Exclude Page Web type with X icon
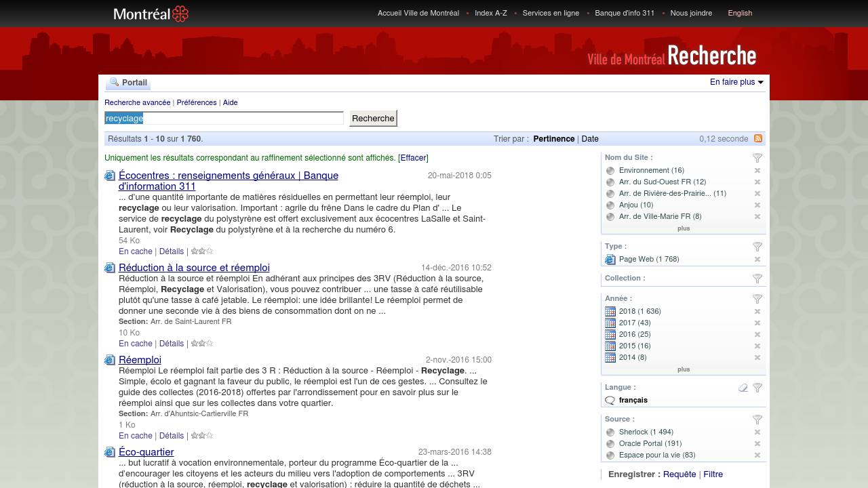The height and width of the screenshot is (488, 868). 757,260
